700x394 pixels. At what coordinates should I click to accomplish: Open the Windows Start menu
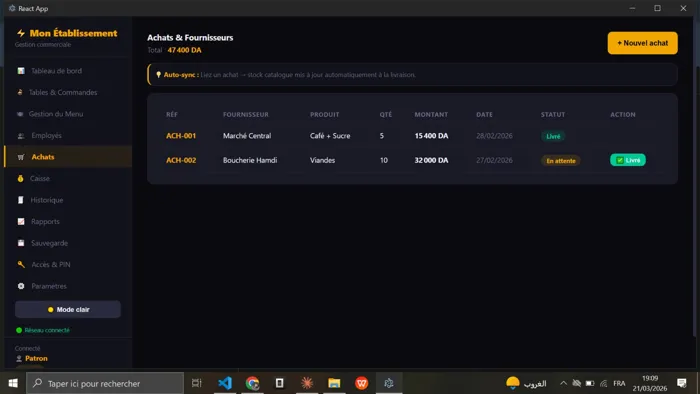tap(13, 383)
